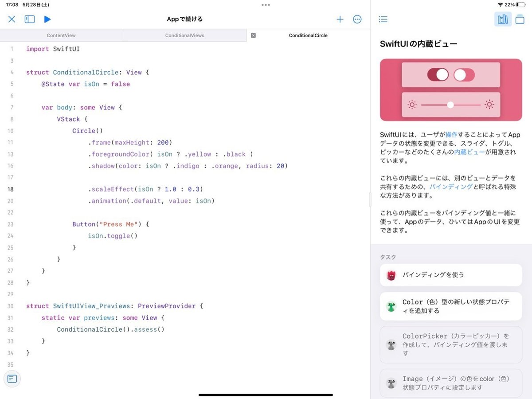Viewport: 532px width, 399px height.
Task: Place cursor on import SwiftUI line
Action: [x=53, y=49]
